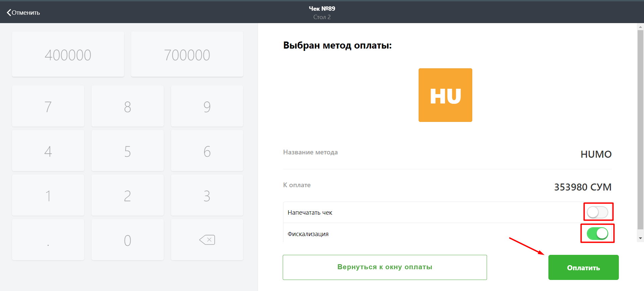Image resolution: width=644 pixels, height=291 pixels.
Task: Click the HU payment method tile
Action: pos(445,95)
